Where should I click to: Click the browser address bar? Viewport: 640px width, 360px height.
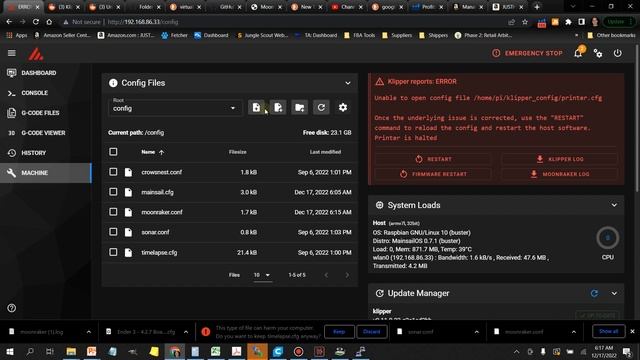tap(286, 22)
